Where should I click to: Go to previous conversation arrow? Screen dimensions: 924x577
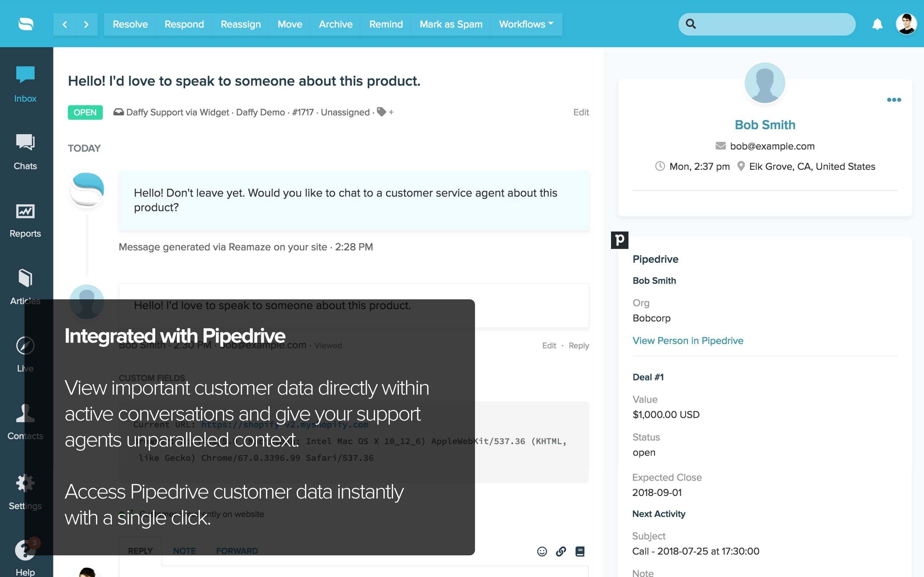pyautogui.click(x=65, y=25)
